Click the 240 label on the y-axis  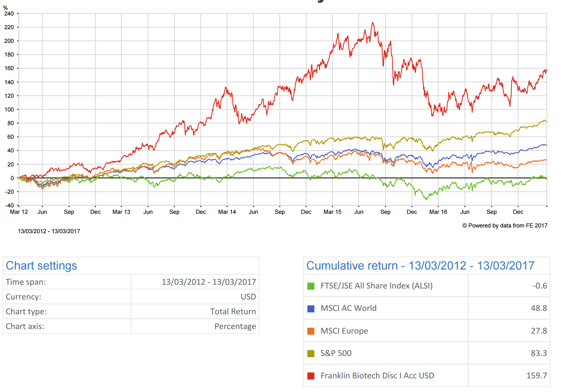[9, 14]
